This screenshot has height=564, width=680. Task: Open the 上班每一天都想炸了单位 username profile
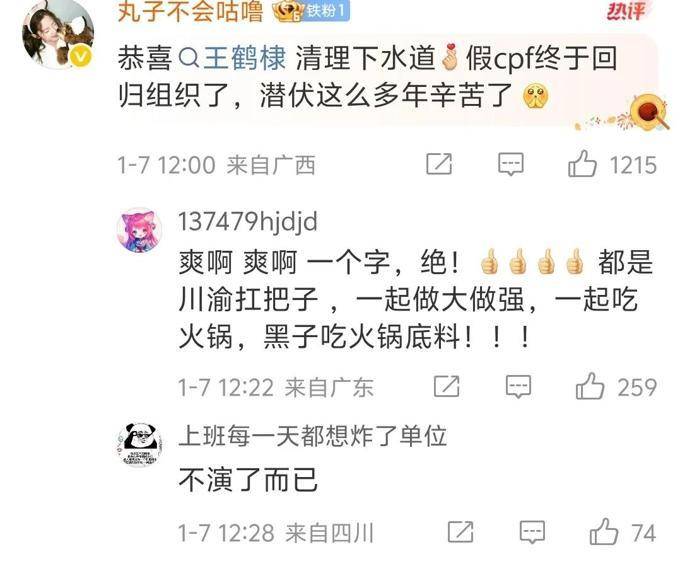coord(313,436)
